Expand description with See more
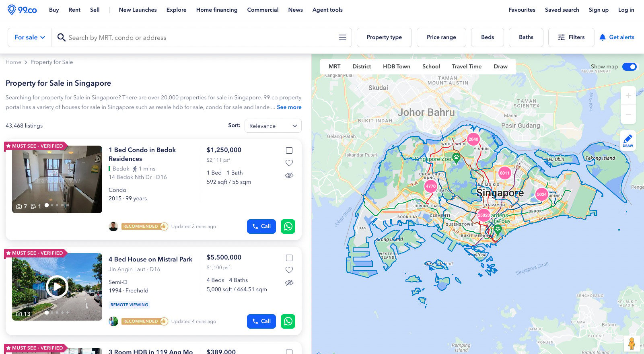644x354 pixels. [x=289, y=107]
